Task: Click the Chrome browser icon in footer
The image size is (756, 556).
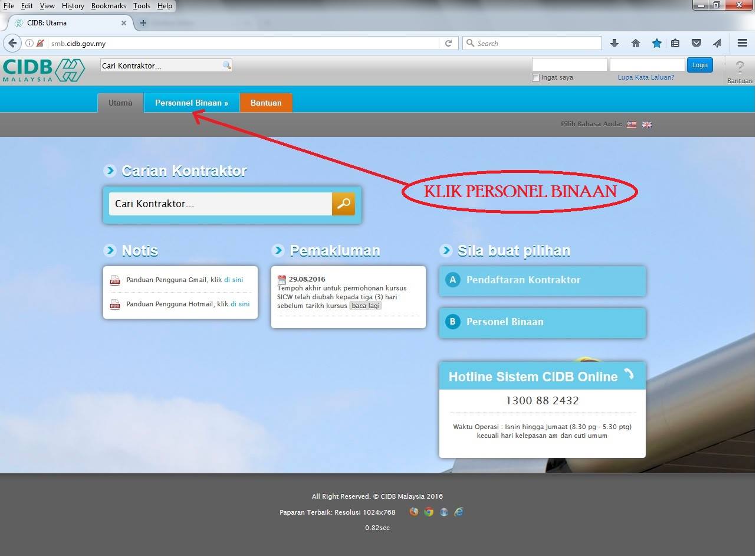Action: point(429,512)
